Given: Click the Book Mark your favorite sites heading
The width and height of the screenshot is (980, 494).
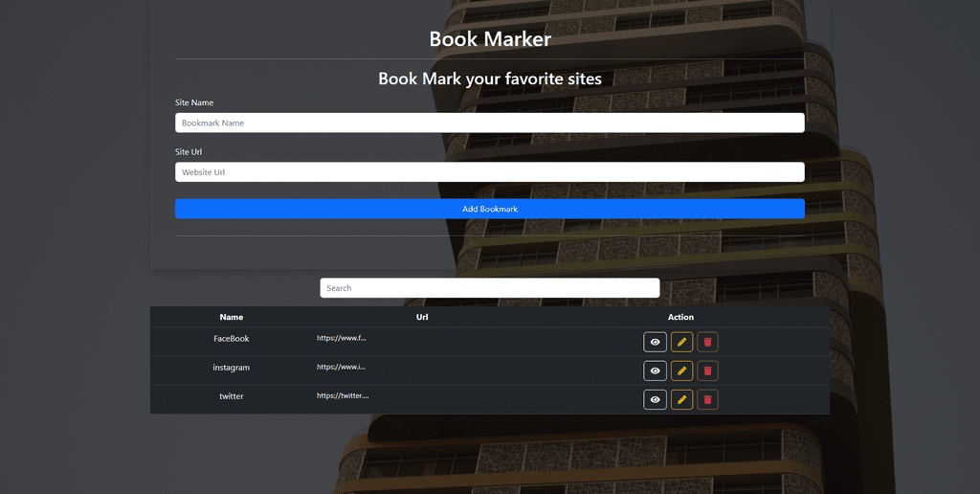Looking at the screenshot, I should point(490,79).
